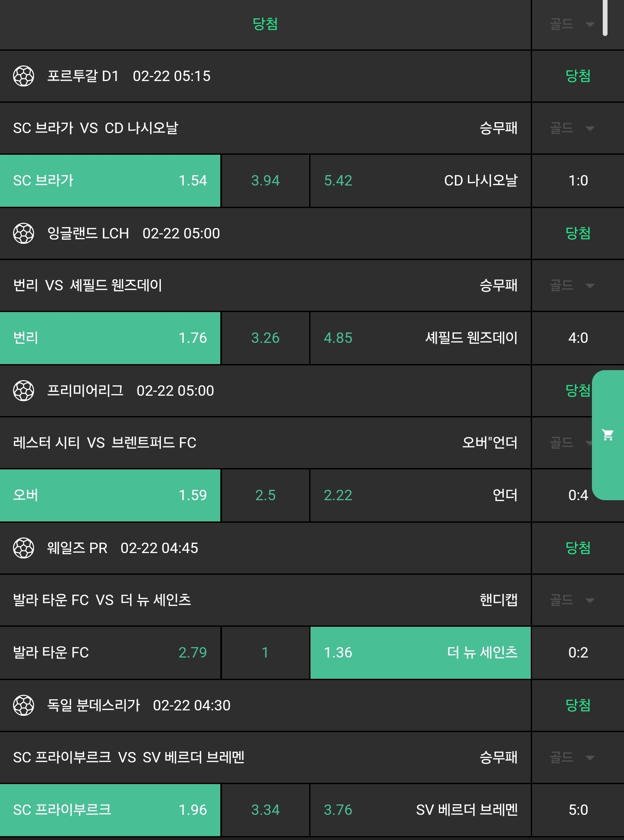The width and height of the screenshot is (624, 840).
Task: Click the 당첨 header tab at top
Action: coord(265,24)
